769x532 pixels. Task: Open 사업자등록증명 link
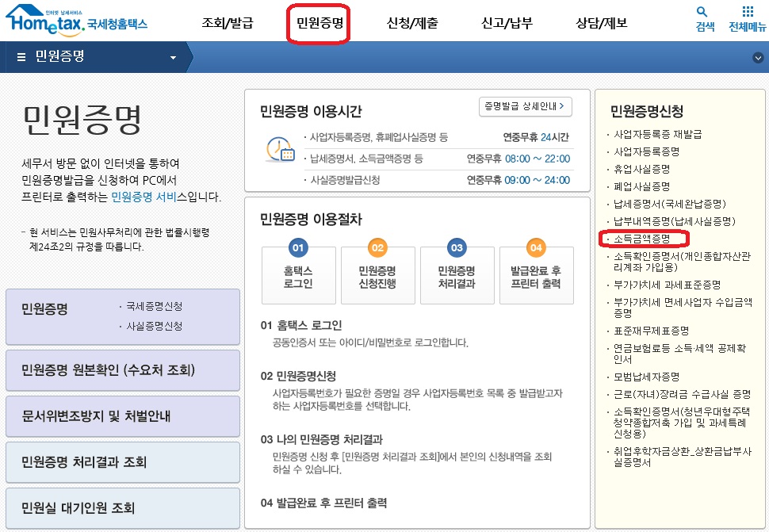pyautogui.click(x=646, y=151)
